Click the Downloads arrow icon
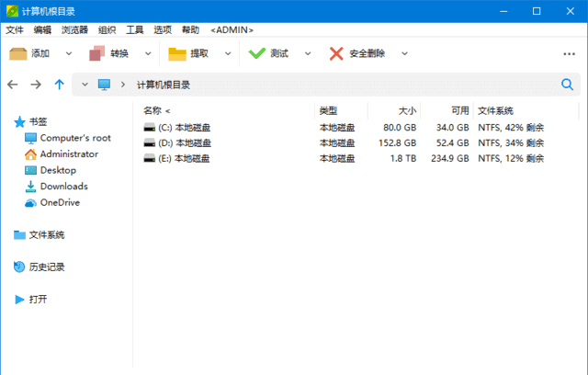The width and height of the screenshot is (588, 375). click(30, 187)
